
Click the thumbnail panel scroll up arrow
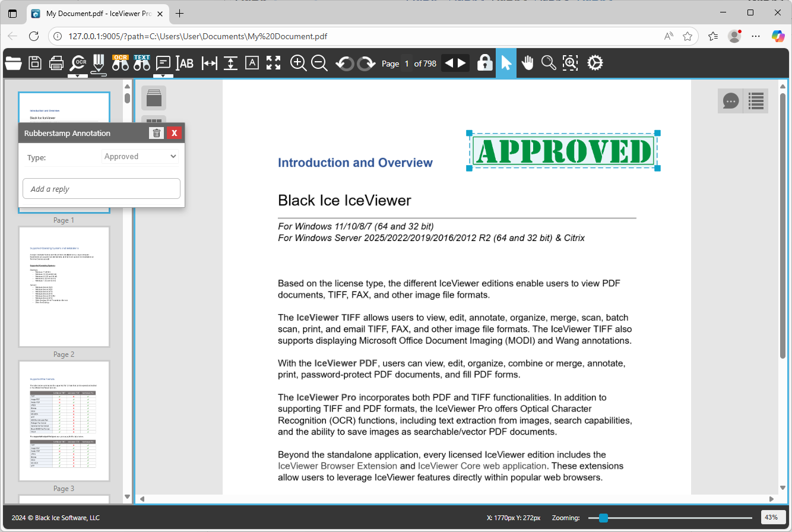(x=127, y=87)
